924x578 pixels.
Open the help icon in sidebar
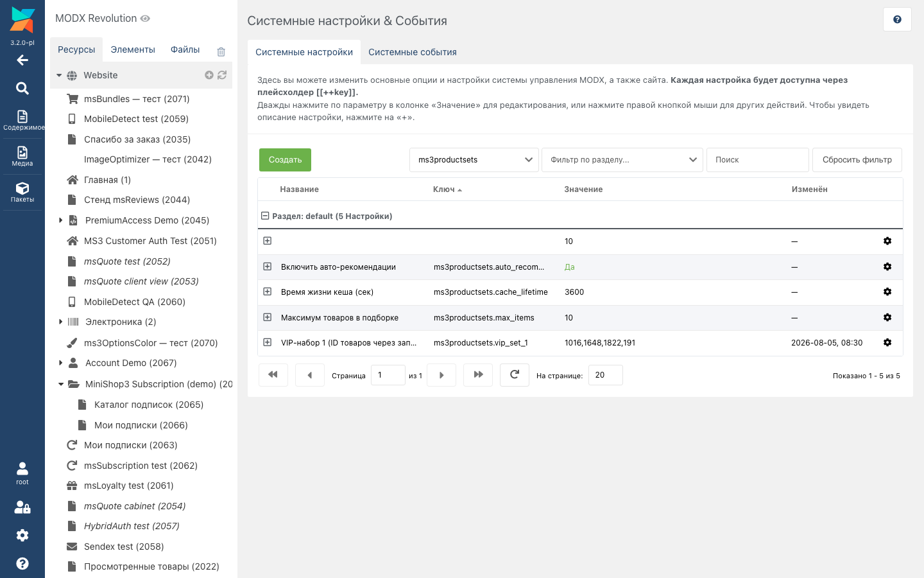[22, 563]
